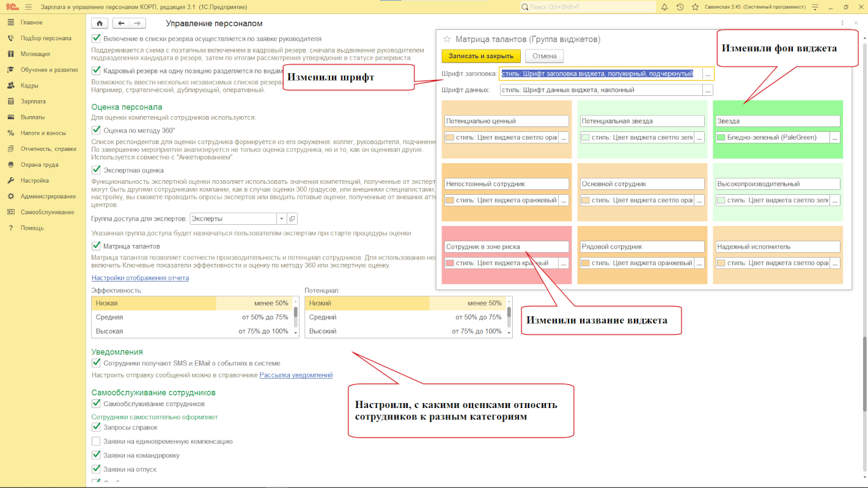This screenshot has height=488, width=868.
Task: Click the Непостоянный сотрудник name field
Action: (507, 184)
